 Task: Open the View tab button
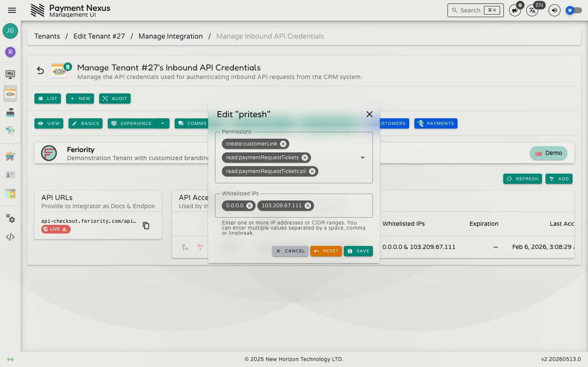click(49, 124)
